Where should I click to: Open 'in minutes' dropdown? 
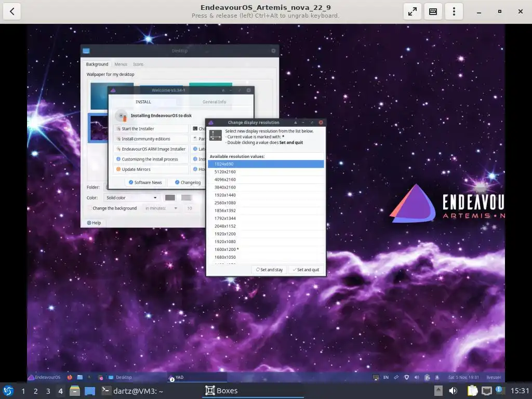[x=162, y=208]
